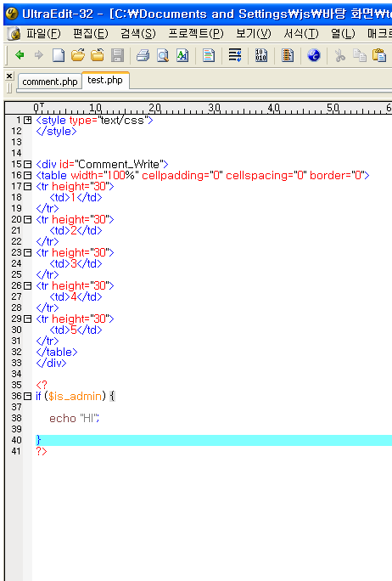Screen dimensions: 392x581
Task: Switch to the comment.php tab
Action: click(x=50, y=82)
